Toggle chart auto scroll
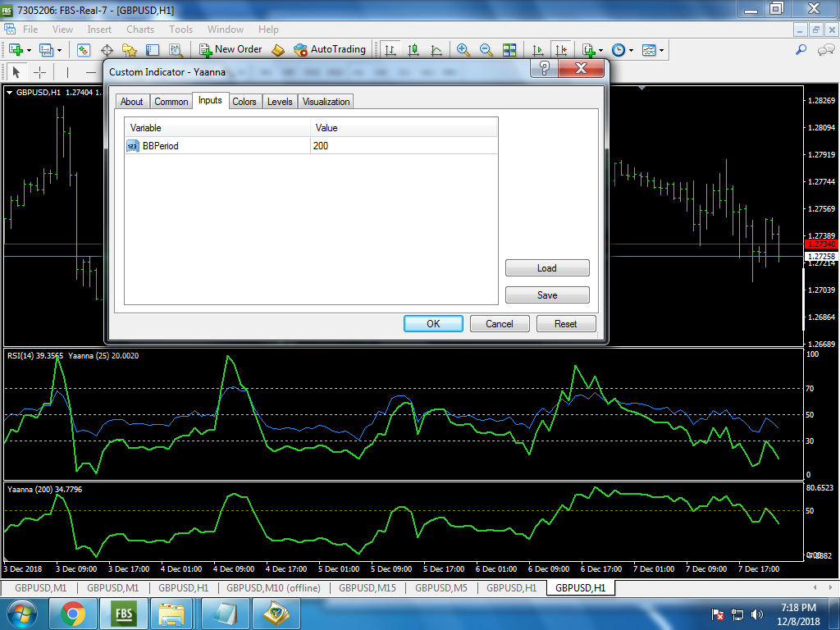This screenshot has width=840, height=630. (x=538, y=50)
